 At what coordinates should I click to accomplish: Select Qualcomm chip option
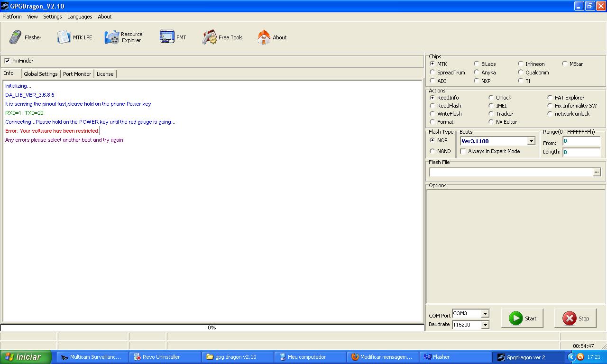point(520,73)
